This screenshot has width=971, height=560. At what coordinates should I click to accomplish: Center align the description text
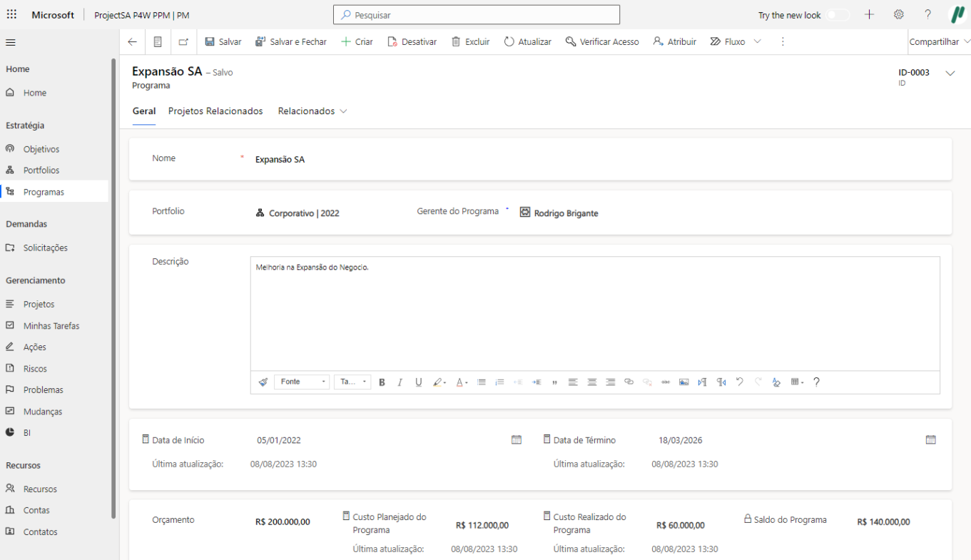[591, 382]
